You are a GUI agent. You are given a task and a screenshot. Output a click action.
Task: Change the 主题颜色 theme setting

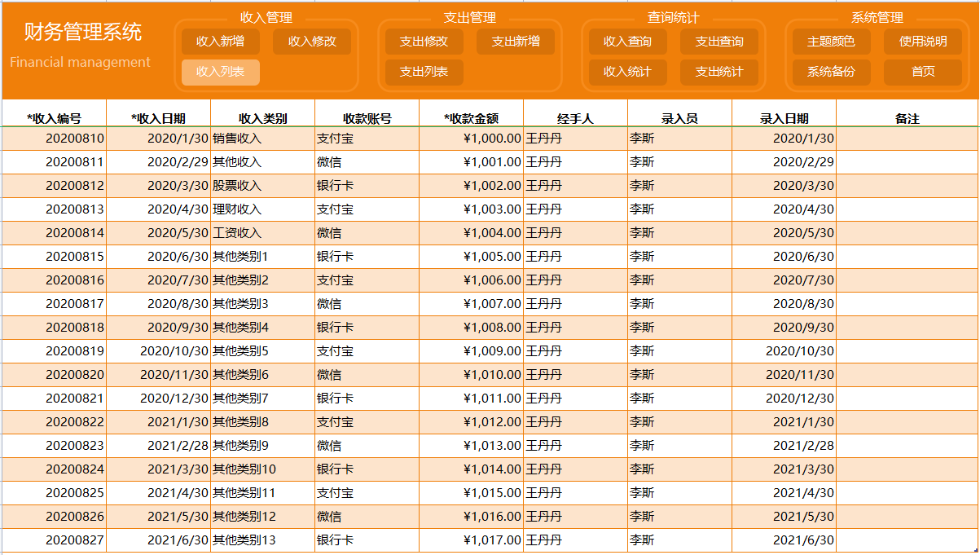831,42
